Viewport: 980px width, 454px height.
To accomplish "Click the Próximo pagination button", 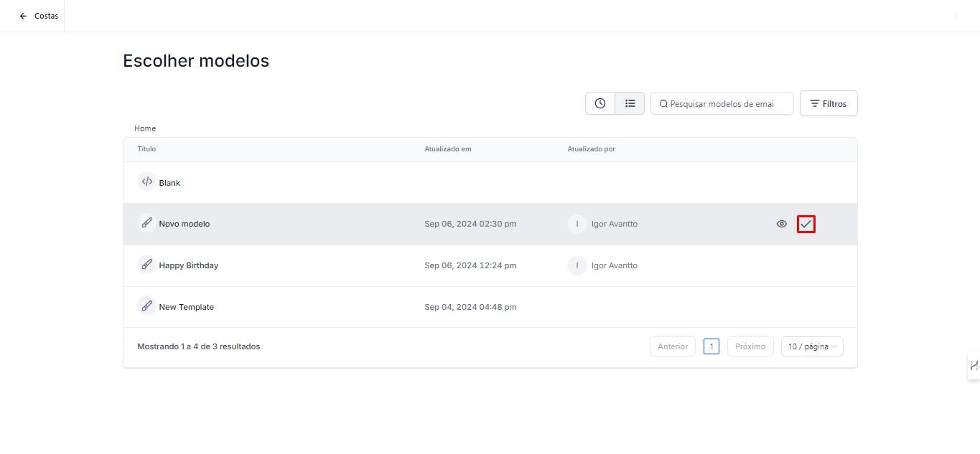I will click(x=750, y=346).
